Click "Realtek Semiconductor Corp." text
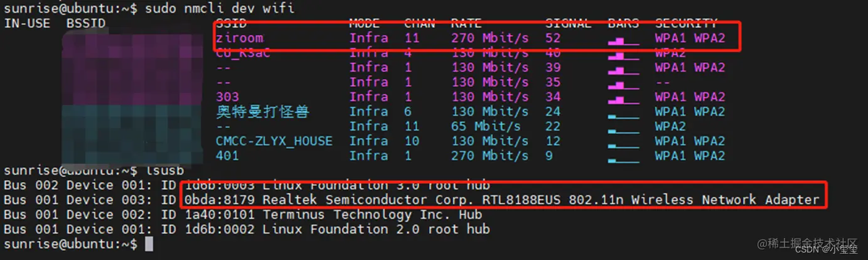Viewport: 868px width, 260px height. 368,200
